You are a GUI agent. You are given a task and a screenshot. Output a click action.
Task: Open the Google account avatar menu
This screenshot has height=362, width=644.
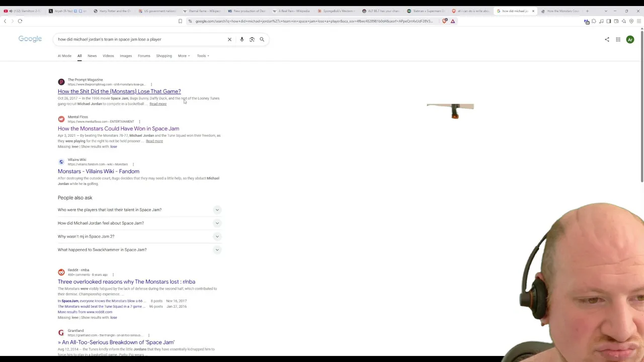click(x=630, y=39)
